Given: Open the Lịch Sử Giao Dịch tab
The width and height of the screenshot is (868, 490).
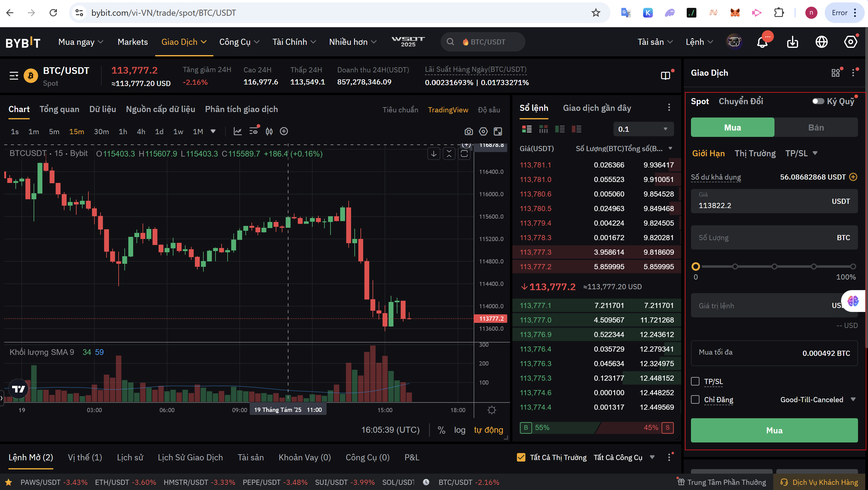Looking at the screenshot, I should 190,457.
